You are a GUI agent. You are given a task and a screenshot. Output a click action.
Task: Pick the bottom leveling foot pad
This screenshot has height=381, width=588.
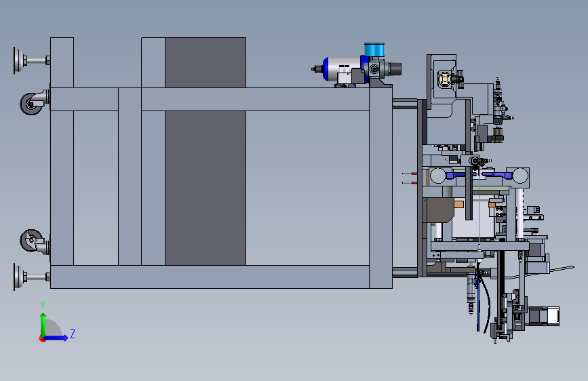18,277
